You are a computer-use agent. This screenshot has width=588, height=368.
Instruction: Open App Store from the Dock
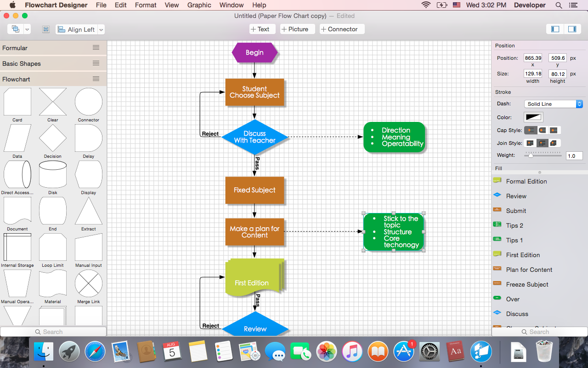pos(404,352)
